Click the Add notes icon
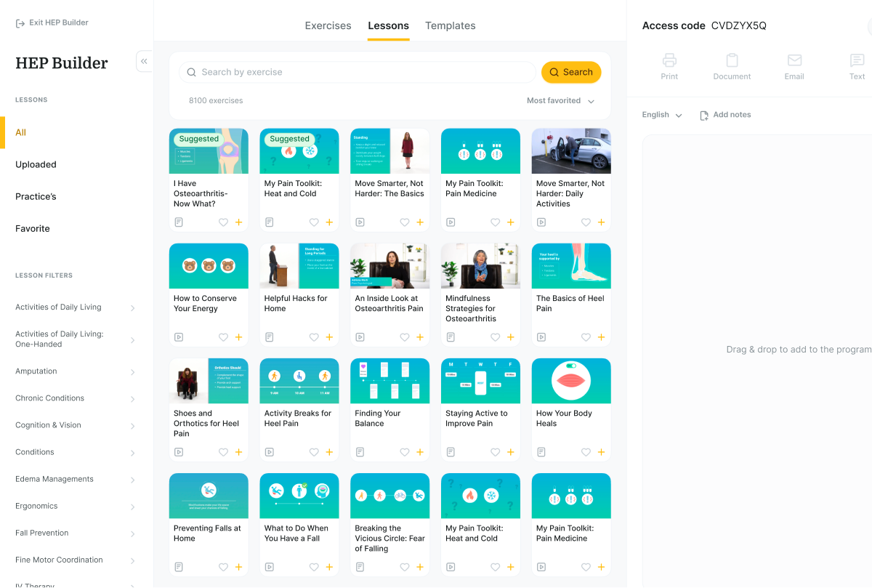The image size is (872, 588). point(703,114)
